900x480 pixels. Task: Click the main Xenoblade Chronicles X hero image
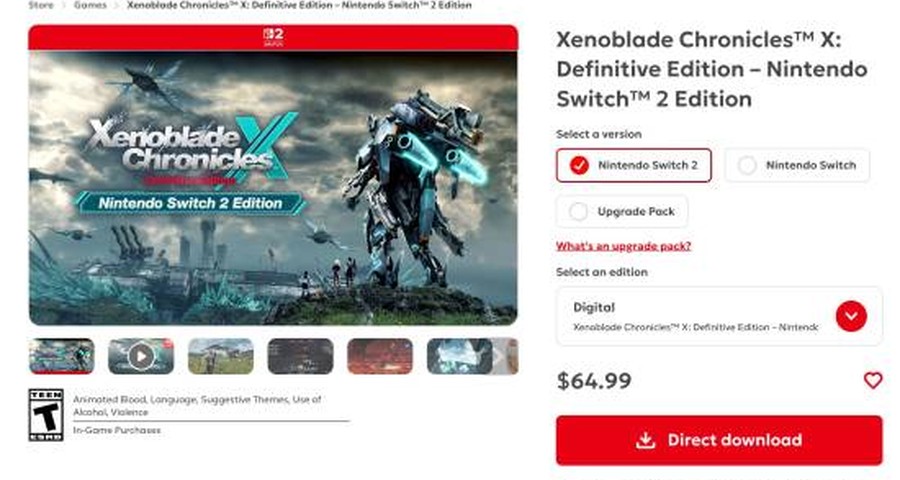(273, 188)
